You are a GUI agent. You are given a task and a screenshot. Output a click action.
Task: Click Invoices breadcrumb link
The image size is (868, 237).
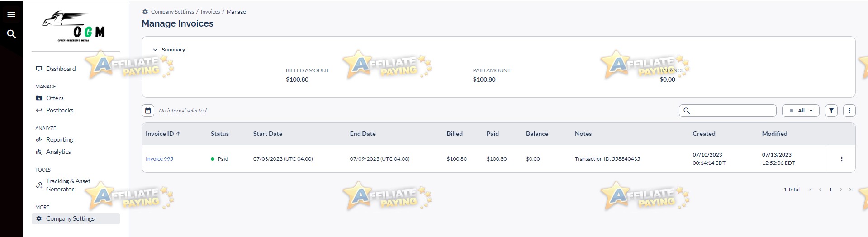click(x=210, y=12)
